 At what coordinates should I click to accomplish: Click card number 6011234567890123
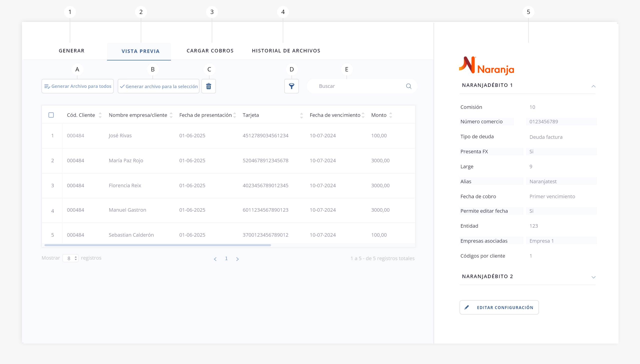click(265, 210)
